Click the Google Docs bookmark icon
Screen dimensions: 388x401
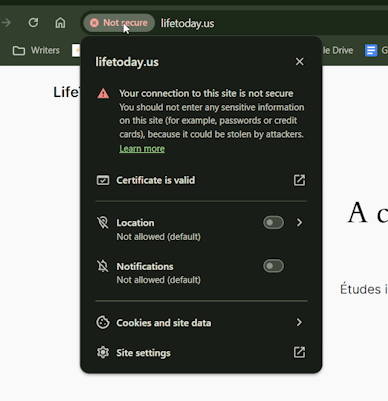(x=371, y=50)
